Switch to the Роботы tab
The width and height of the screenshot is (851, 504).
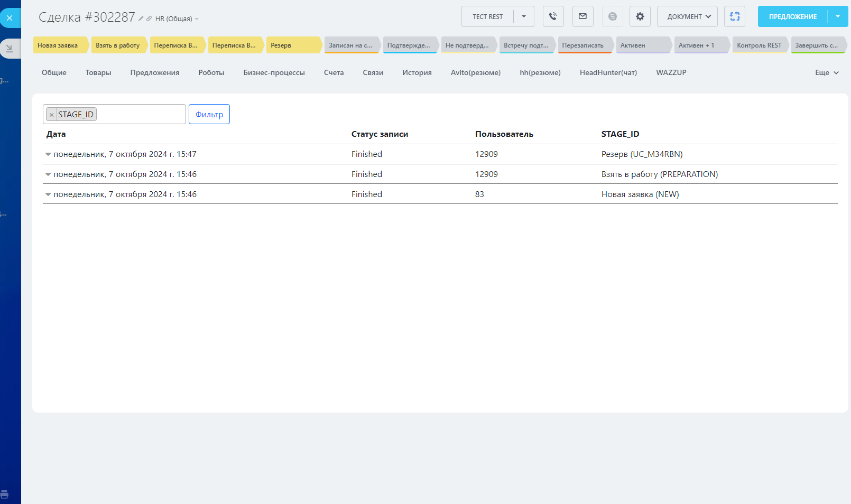pos(211,73)
